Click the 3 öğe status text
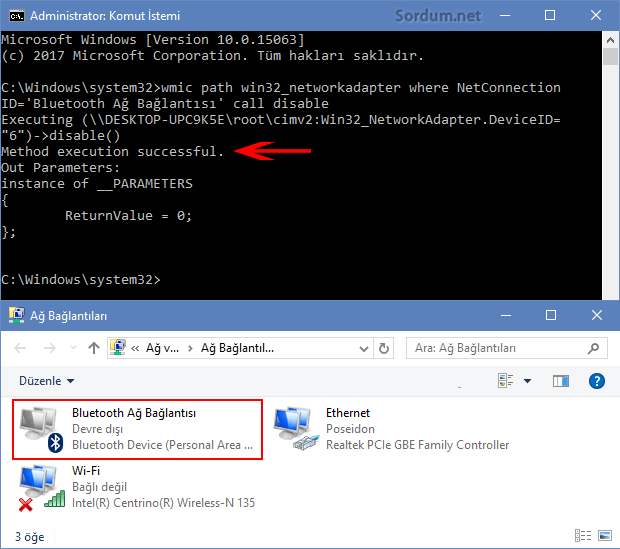 pos(30,537)
